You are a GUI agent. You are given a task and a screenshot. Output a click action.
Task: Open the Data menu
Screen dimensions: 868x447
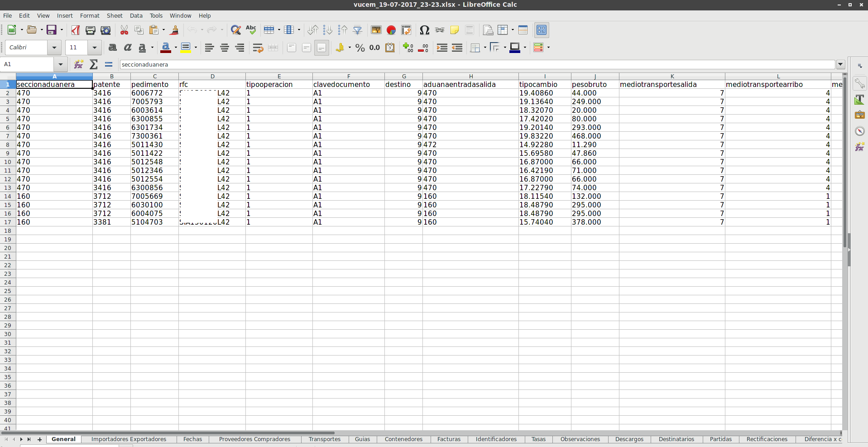point(136,15)
